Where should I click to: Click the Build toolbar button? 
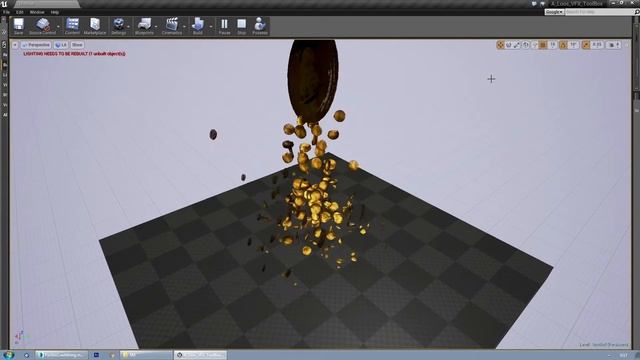(198, 26)
